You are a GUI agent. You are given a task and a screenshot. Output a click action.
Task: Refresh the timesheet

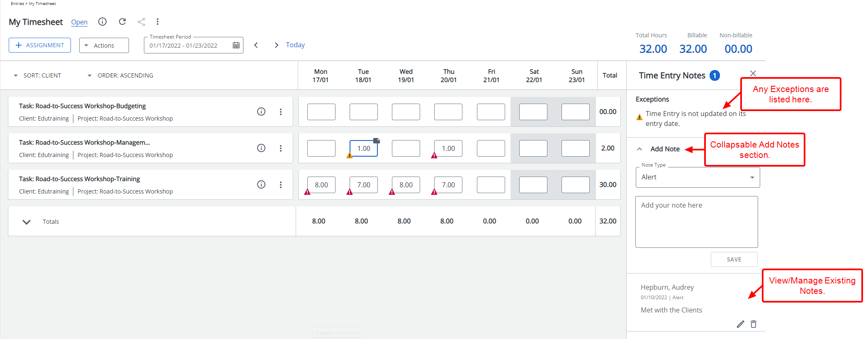pos(122,22)
